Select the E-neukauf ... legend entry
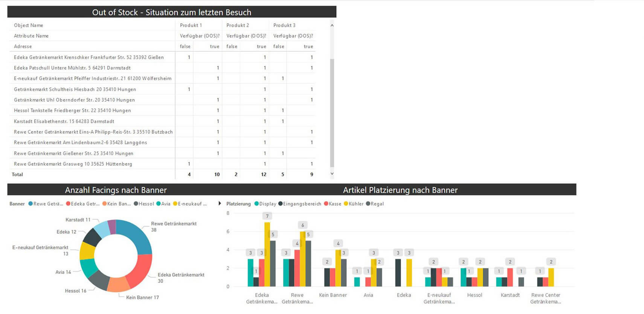The height and width of the screenshot is (314, 644). coord(190,204)
